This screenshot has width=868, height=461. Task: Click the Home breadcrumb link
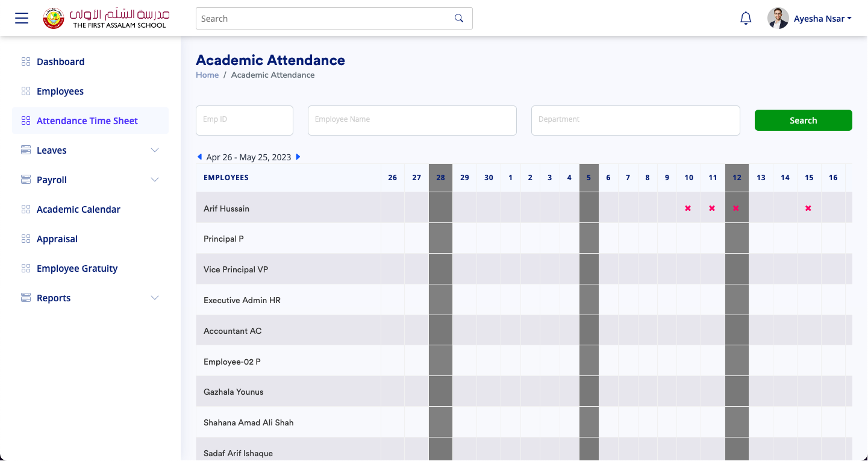pyautogui.click(x=207, y=75)
